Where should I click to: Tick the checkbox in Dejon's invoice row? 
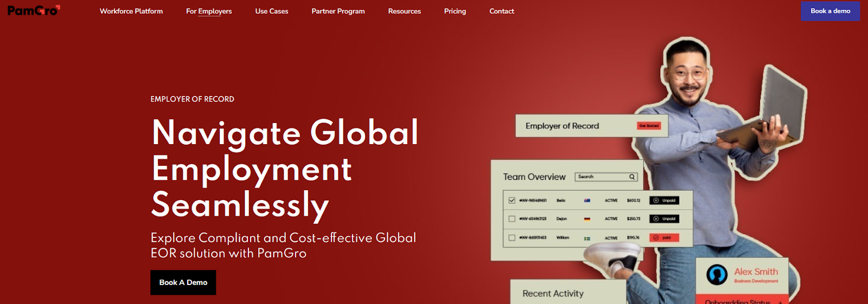pyautogui.click(x=512, y=219)
